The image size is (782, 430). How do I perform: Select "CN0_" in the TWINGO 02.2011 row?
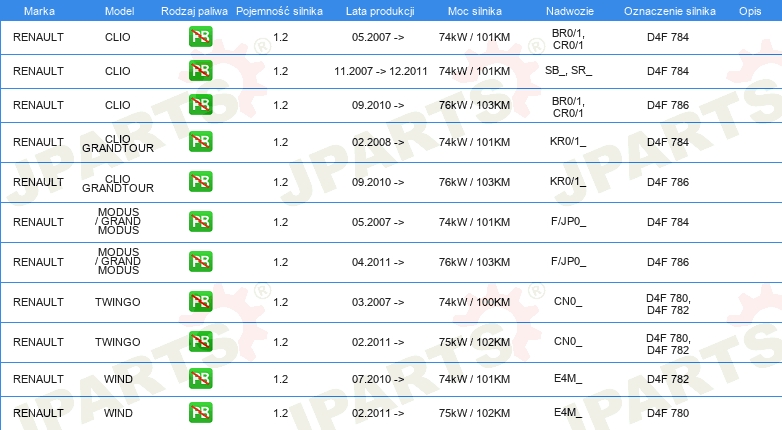[568, 341]
